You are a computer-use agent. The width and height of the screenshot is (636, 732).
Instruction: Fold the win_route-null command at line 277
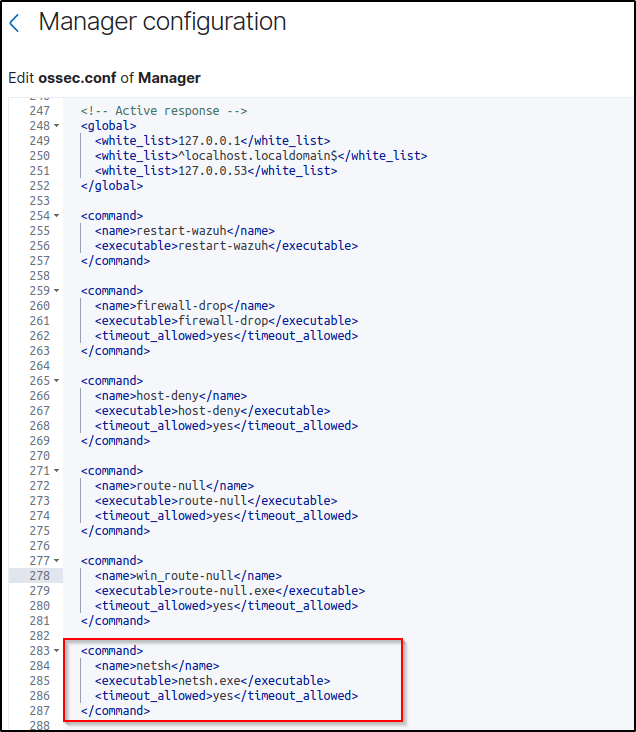56,561
